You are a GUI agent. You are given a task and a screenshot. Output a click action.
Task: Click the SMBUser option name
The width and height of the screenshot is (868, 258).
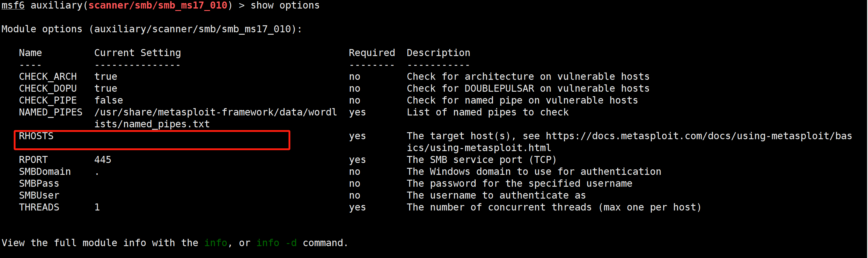tap(39, 195)
